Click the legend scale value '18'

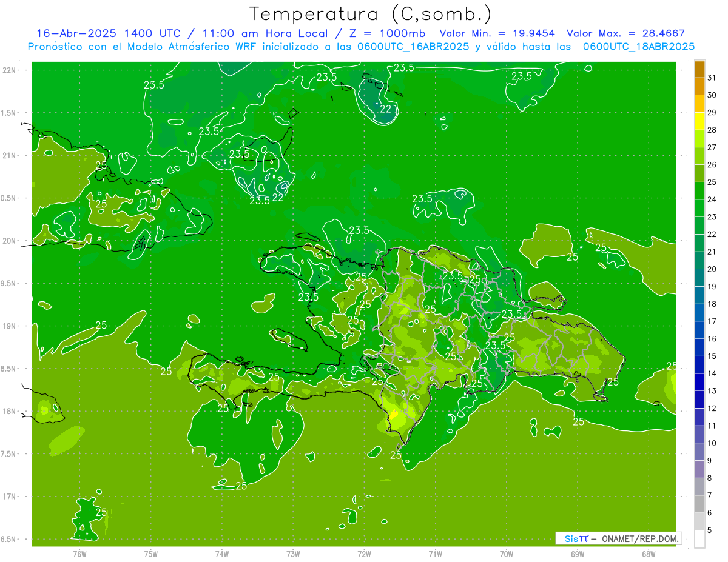[x=712, y=304]
